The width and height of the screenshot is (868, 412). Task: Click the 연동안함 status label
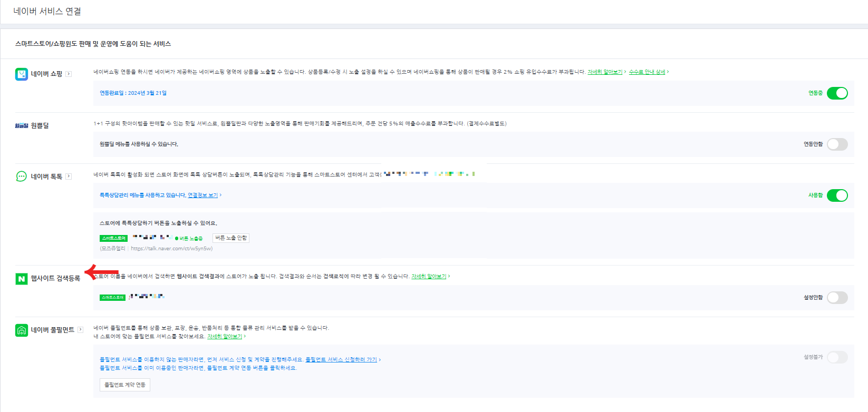point(813,144)
